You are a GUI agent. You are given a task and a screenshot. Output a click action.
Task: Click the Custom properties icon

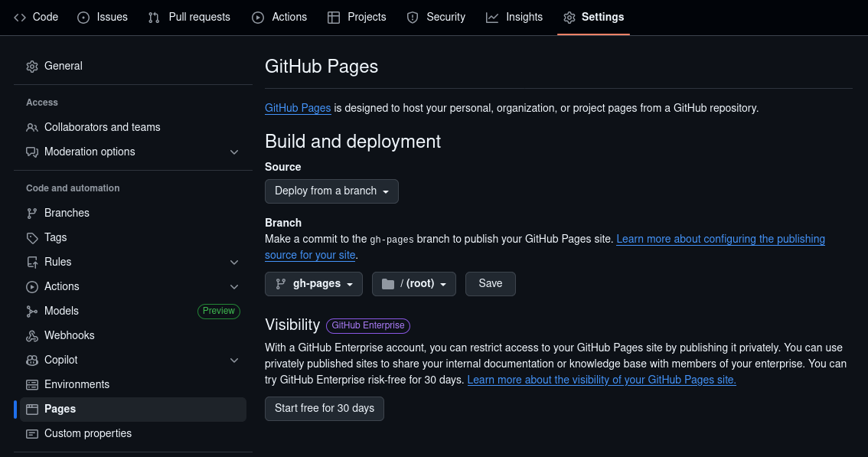(x=32, y=433)
